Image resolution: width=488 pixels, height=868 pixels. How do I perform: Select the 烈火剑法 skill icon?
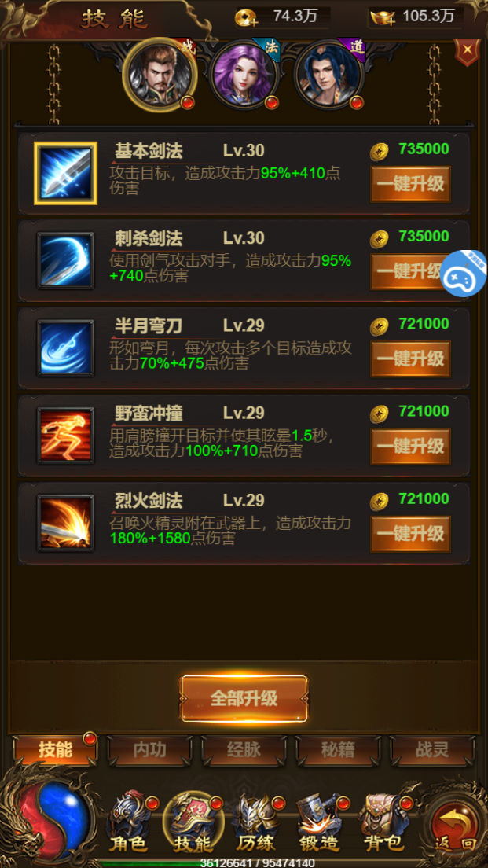[65, 523]
